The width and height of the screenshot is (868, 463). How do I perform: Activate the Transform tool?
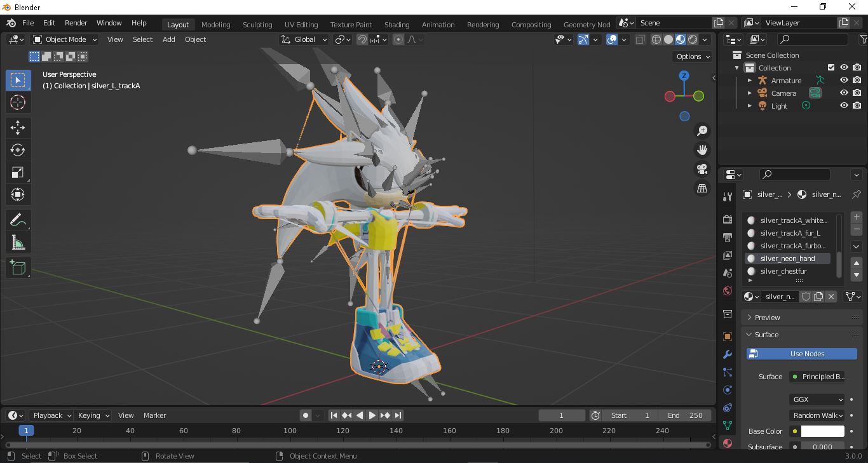18,194
